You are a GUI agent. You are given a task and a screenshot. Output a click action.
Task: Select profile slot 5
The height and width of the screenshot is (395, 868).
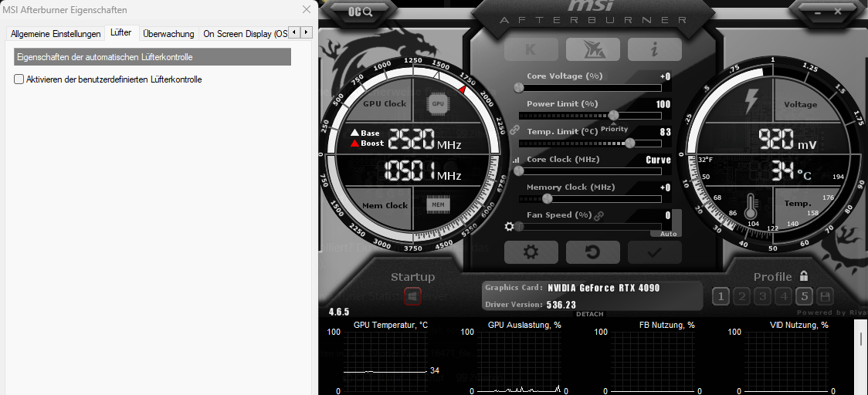click(x=804, y=297)
